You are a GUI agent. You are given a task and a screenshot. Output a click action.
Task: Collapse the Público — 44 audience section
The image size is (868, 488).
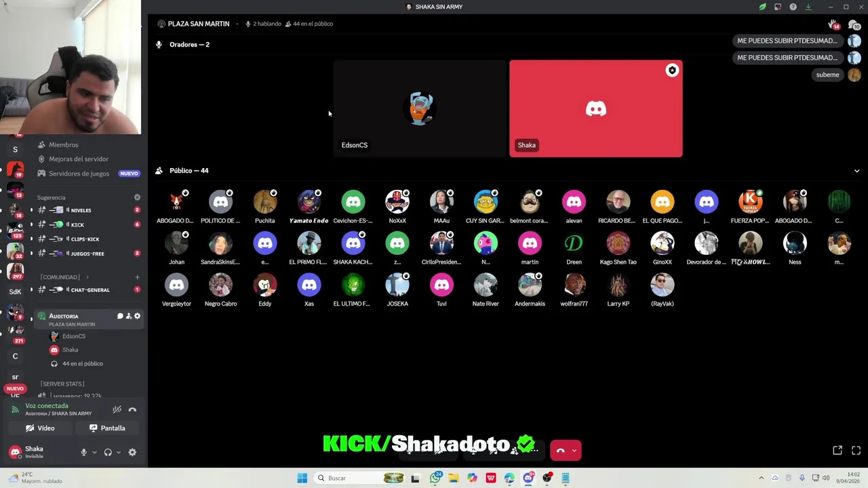[x=856, y=171]
